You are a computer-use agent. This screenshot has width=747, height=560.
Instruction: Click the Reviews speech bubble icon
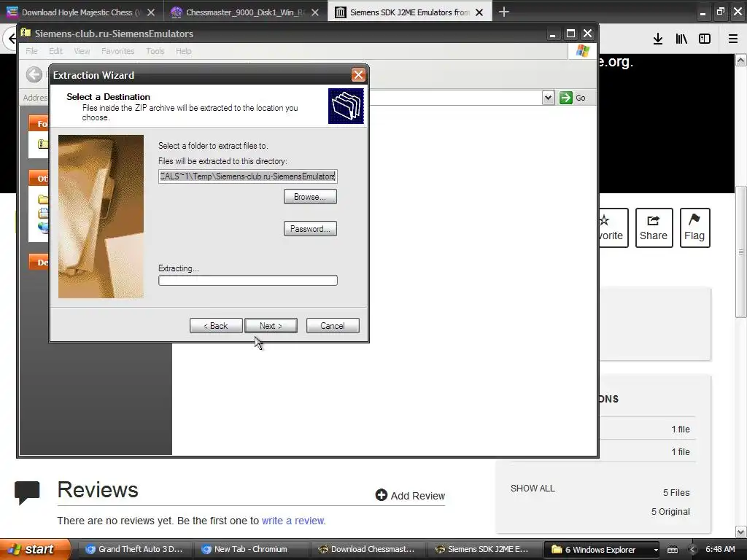27,492
